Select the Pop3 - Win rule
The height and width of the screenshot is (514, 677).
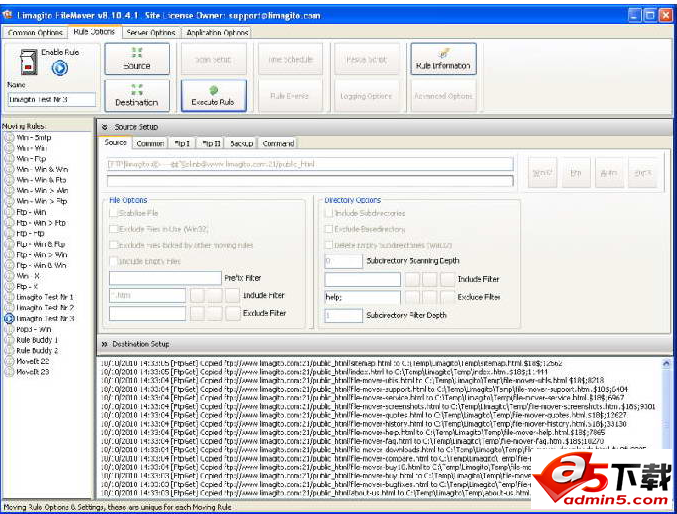tap(34, 329)
